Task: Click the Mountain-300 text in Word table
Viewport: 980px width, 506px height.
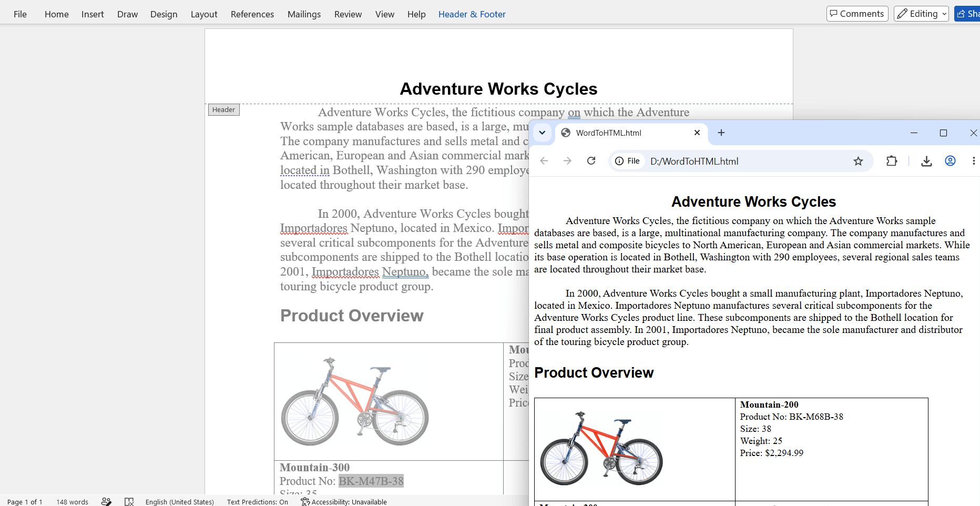Action: click(x=314, y=467)
